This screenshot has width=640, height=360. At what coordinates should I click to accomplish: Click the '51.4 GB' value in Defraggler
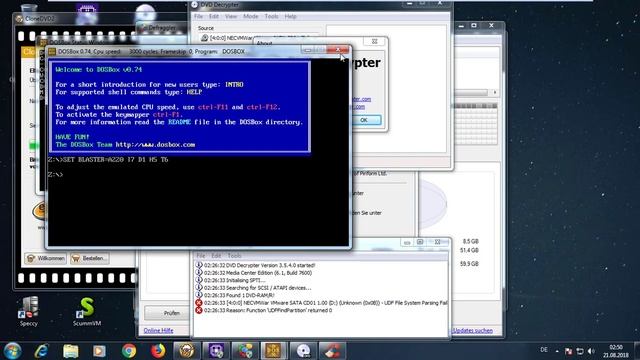[469, 250]
